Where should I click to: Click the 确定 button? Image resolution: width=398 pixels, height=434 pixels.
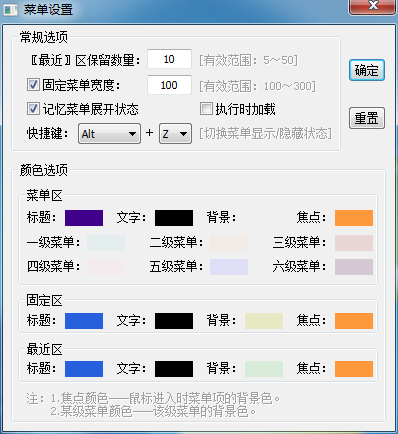click(x=367, y=70)
